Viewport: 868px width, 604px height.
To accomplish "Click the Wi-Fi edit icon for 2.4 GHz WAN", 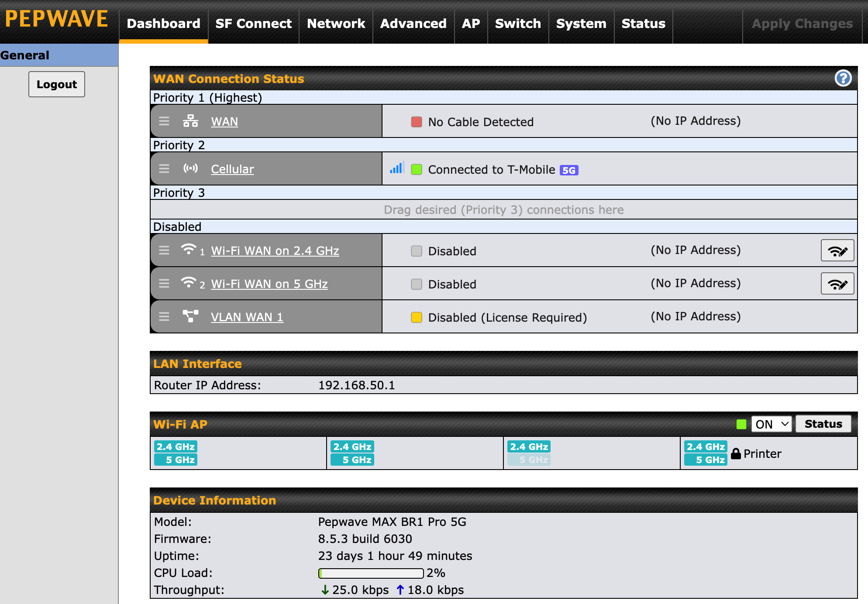I will click(837, 251).
